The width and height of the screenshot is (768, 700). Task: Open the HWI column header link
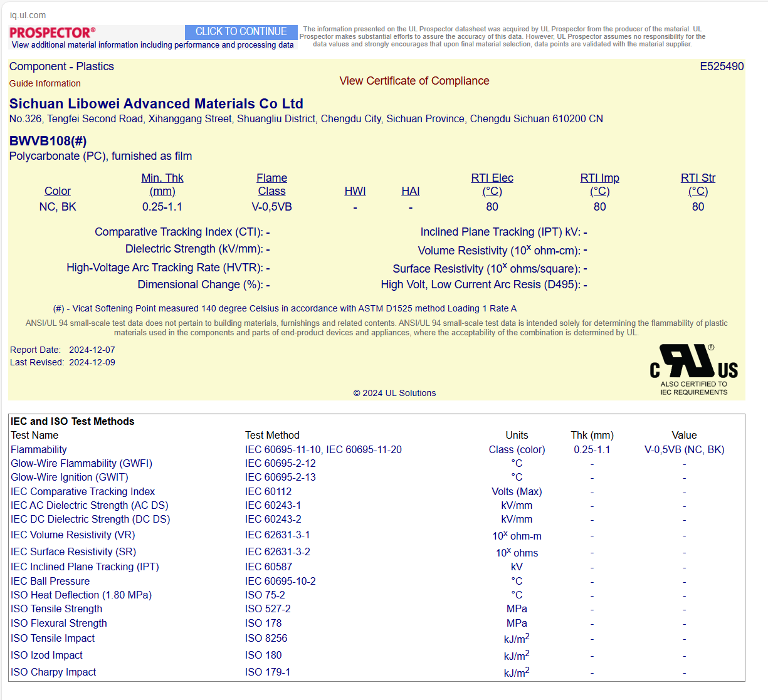tap(355, 191)
